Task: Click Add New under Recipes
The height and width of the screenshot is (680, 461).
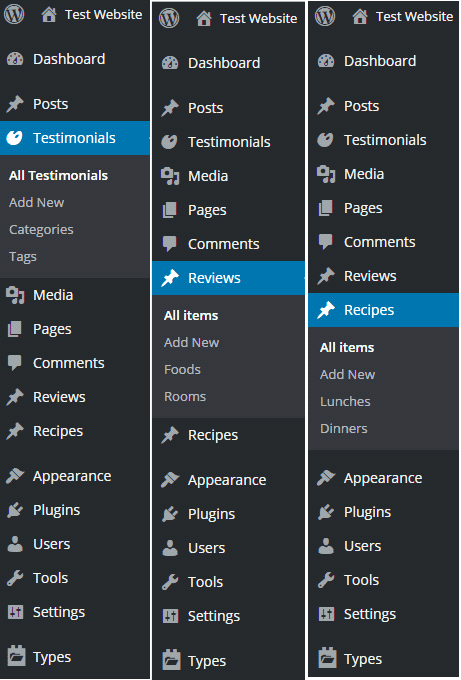Action: coord(347,375)
